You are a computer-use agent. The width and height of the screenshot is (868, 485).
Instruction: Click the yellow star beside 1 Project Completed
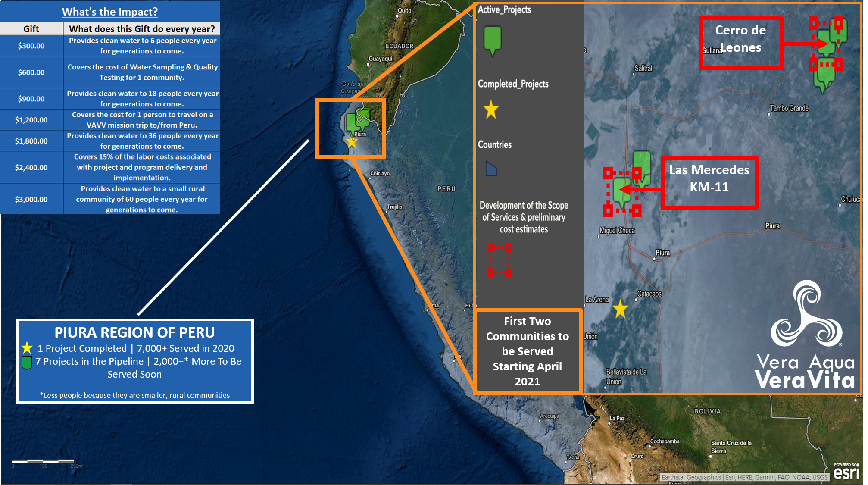pos(27,347)
